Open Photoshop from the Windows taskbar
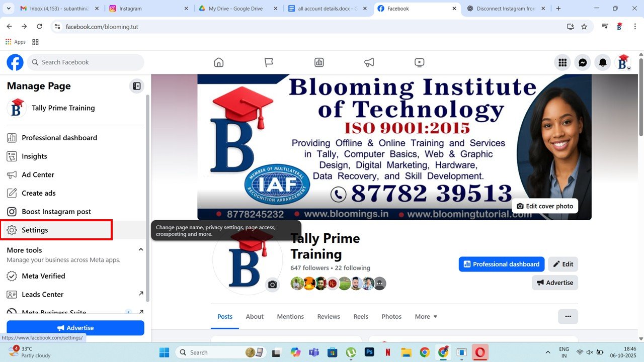Screen dimensions: 644x362 tap(369, 352)
